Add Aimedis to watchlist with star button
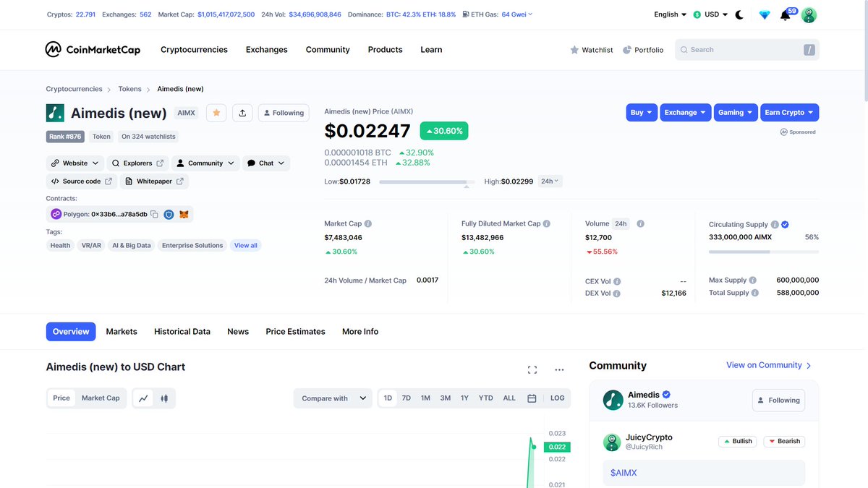 (216, 113)
